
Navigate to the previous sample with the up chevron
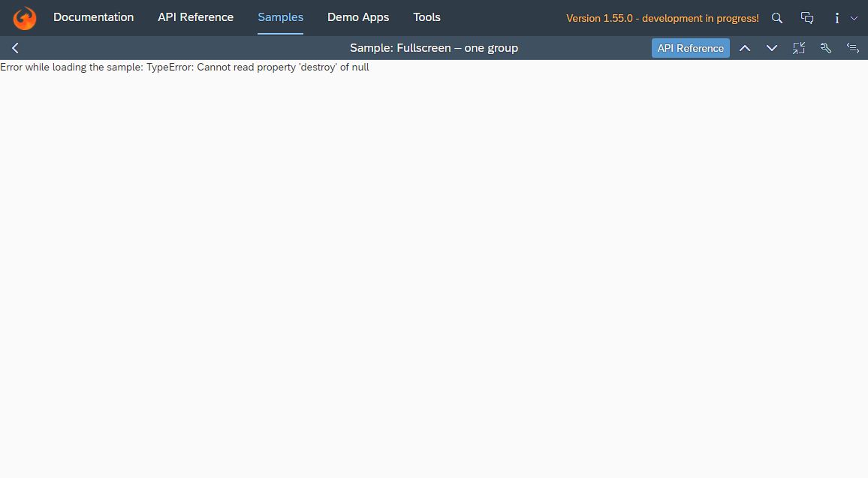click(x=745, y=47)
